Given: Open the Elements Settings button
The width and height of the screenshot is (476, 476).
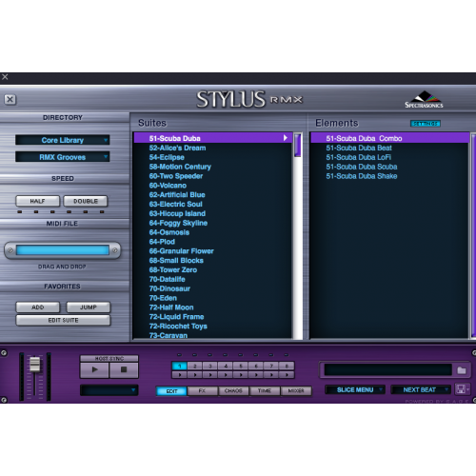Looking at the screenshot, I should coord(426,124).
